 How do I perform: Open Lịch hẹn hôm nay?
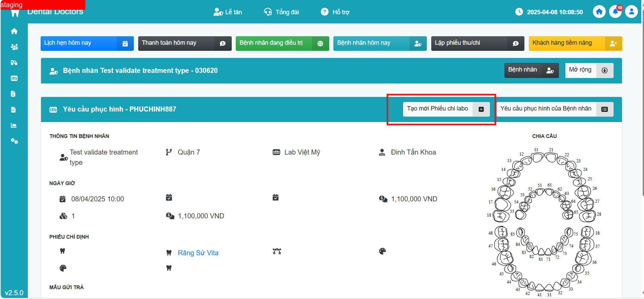tap(87, 43)
